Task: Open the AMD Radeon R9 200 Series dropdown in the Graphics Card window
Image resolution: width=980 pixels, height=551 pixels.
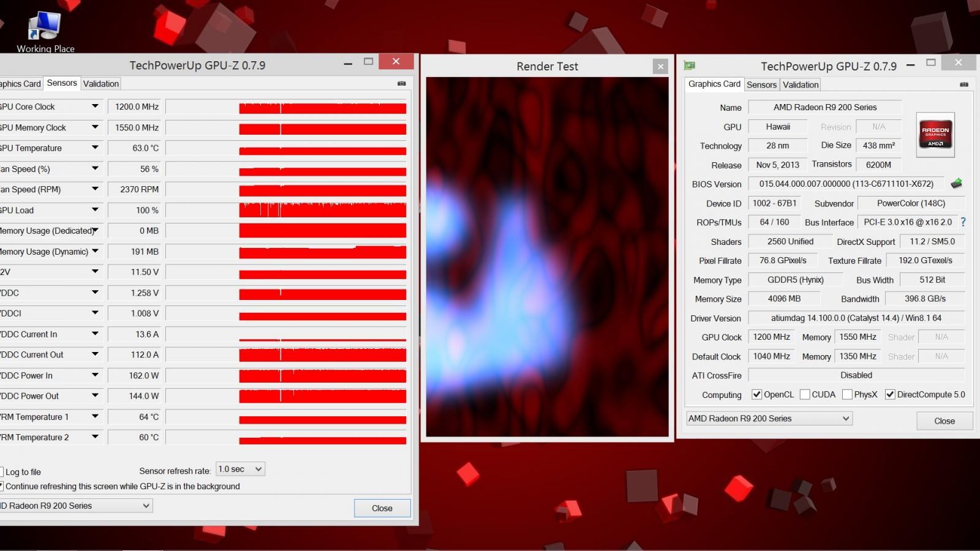Action: 769,419
